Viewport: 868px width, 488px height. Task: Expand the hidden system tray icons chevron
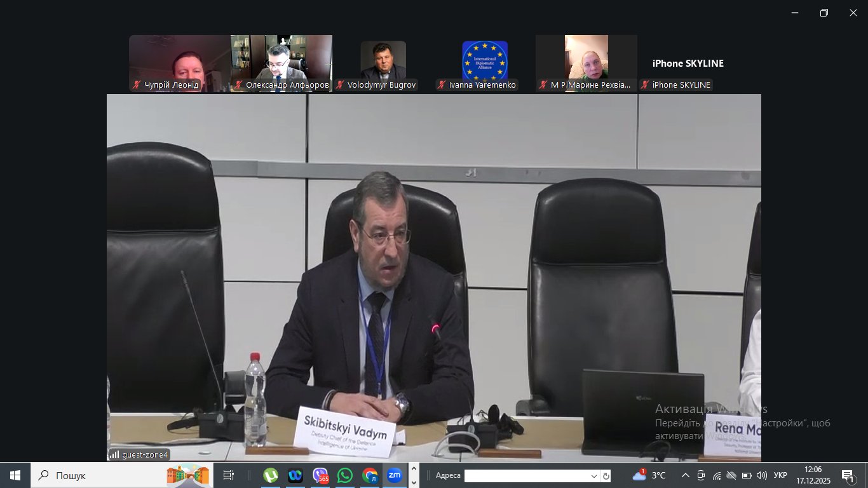[x=685, y=475]
